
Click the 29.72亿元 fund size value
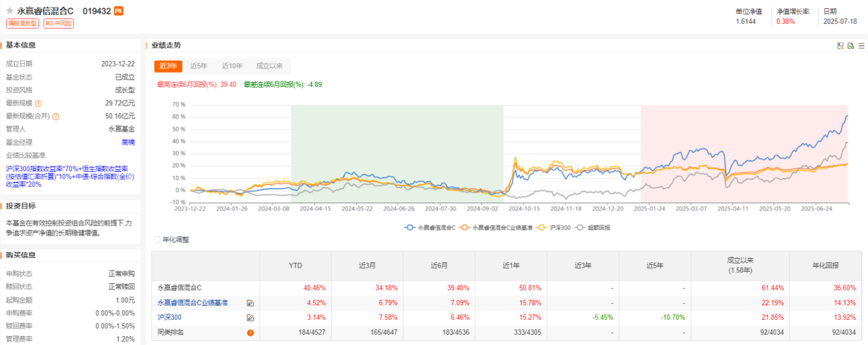pyautogui.click(x=120, y=103)
